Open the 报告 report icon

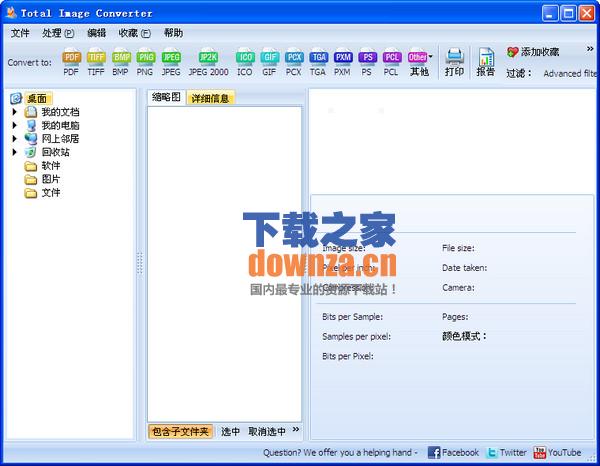(x=486, y=63)
